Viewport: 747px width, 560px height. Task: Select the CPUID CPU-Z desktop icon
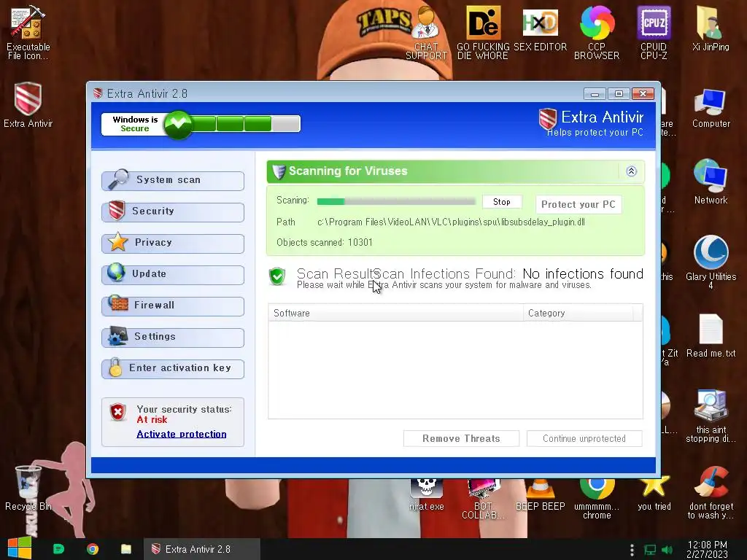[x=654, y=32]
